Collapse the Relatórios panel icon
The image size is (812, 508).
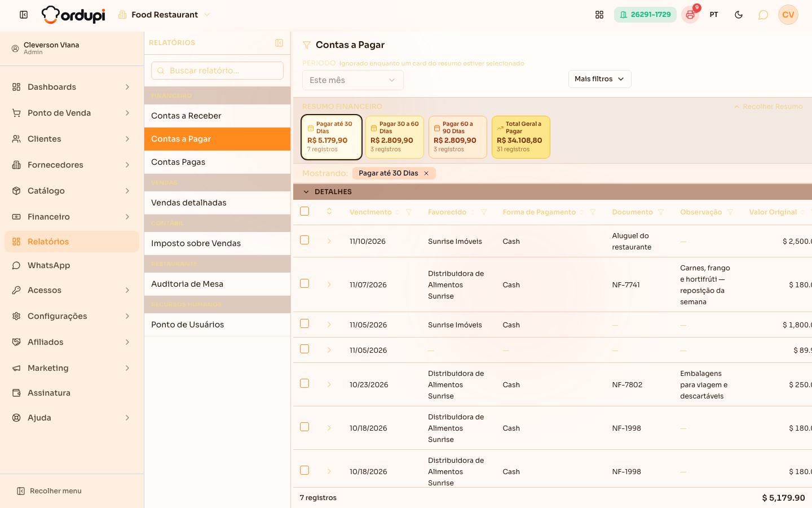pos(279,43)
